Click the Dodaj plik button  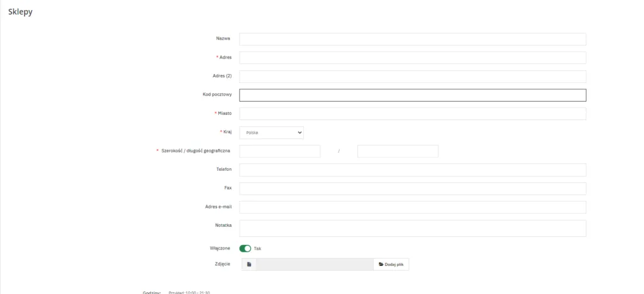(391, 264)
